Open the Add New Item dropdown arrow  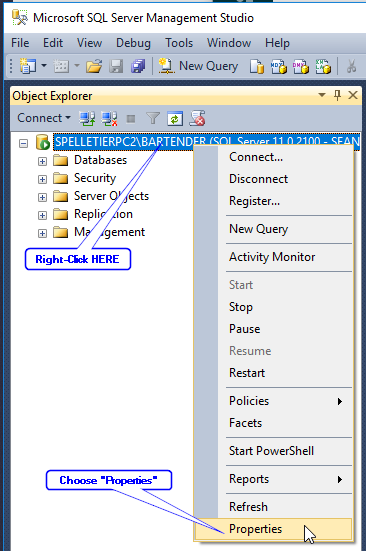(x=77, y=65)
